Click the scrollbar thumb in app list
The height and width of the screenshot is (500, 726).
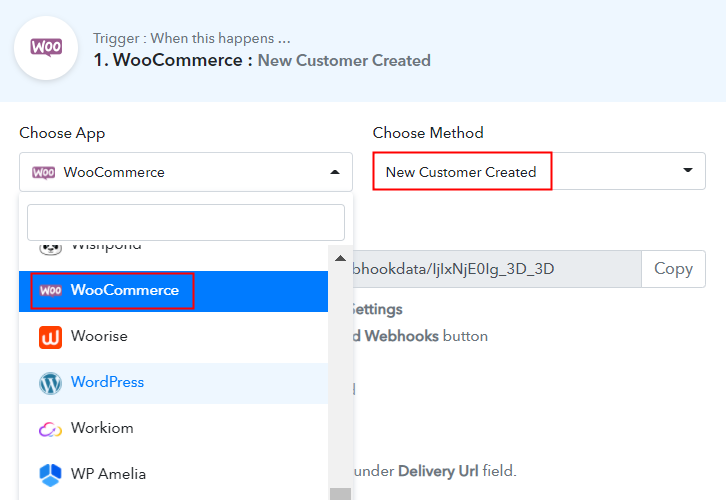tap(340, 494)
